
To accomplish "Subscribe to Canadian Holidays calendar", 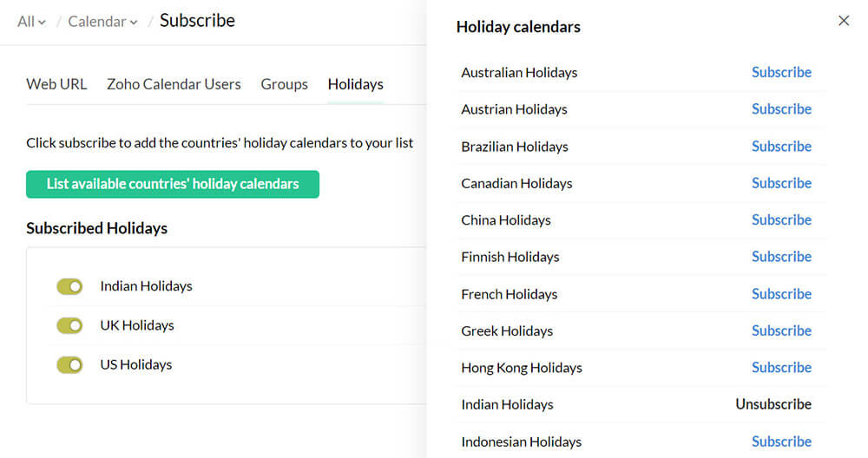I will tap(781, 183).
